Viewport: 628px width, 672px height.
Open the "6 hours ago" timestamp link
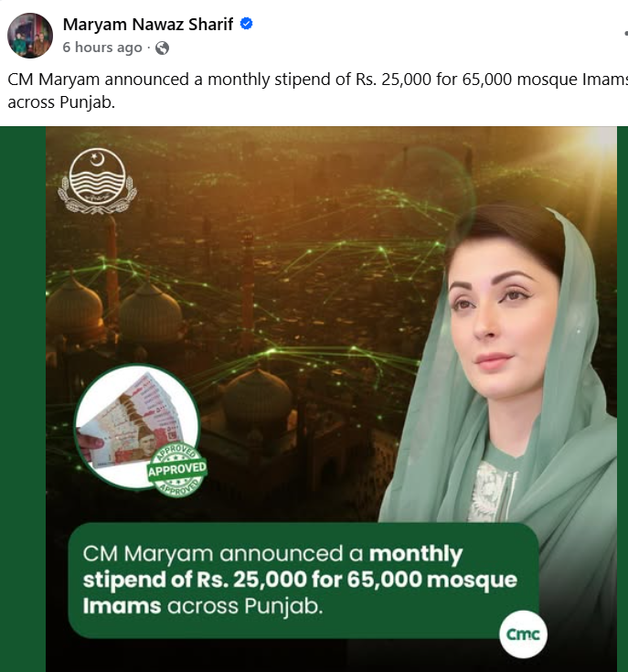coord(102,48)
